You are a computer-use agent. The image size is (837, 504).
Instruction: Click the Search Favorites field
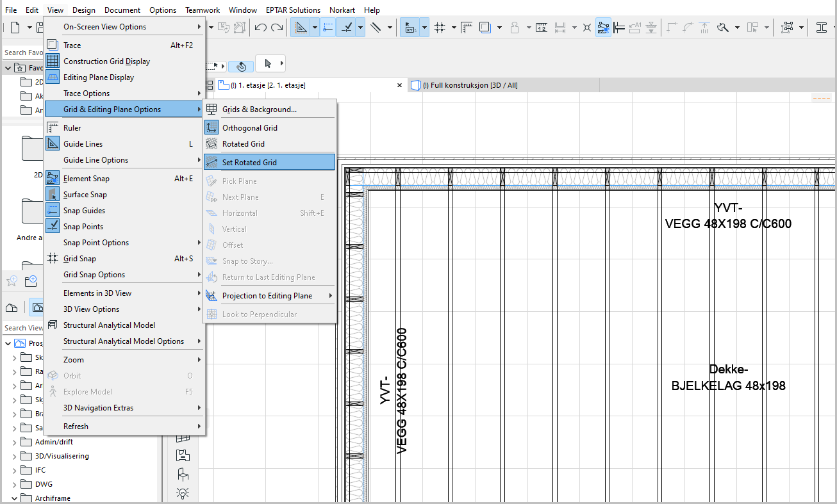click(23, 53)
